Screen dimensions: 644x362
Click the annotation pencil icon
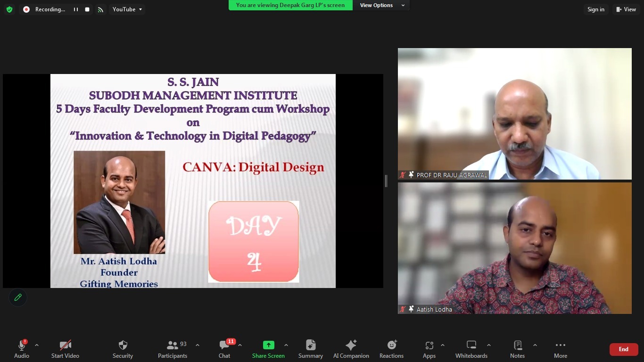tap(18, 297)
